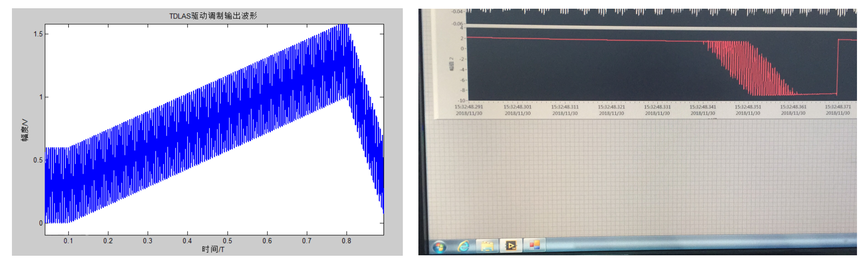868x264 pixels.
Task: Click empty LabVIEW front panel grid area
Action: [x=642, y=179]
